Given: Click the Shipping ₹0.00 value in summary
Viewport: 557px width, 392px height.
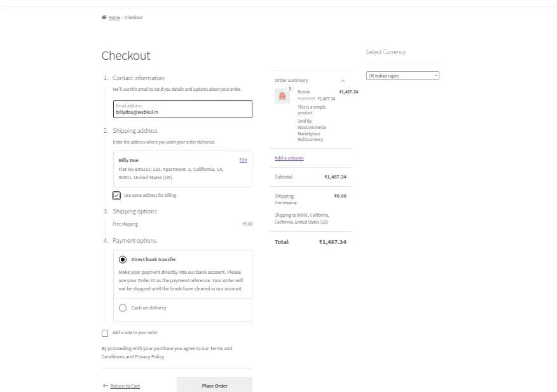Looking at the screenshot, I should [x=340, y=196].
